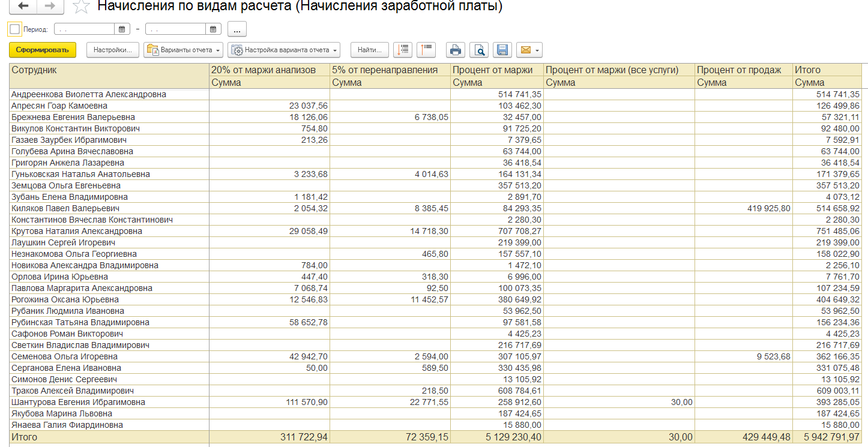The image size is (868, 447).
Task: Select row Киляков Павел Валерьевич
Action: tap(436, 208)
